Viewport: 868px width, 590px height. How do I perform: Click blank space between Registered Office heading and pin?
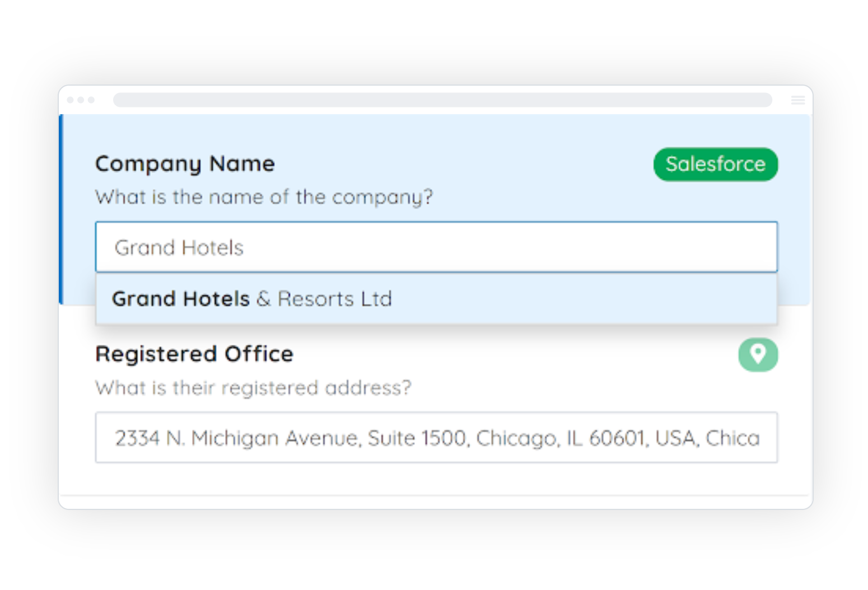[504, 355]
